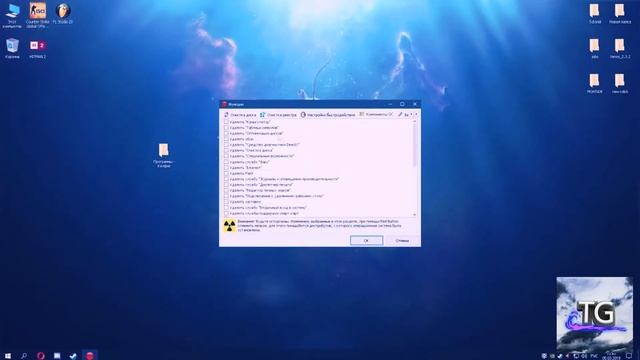The width and height of the screenshot is (640, 360).
Task: Enable the Удалить Paint checkbox
Action: click(x=226, y=173)
